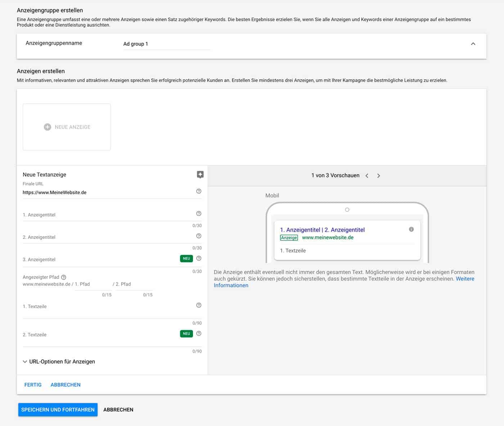Viewport: 504px width, 426px height.
Task: Click NEU badge beside 2. Textzeile
Action: coord(186,334)
